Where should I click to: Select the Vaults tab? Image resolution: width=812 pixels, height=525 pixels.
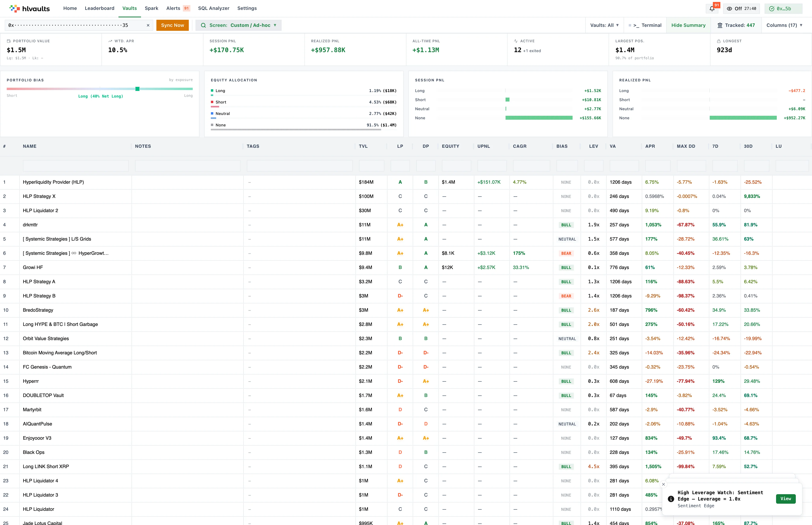(130, 8)
